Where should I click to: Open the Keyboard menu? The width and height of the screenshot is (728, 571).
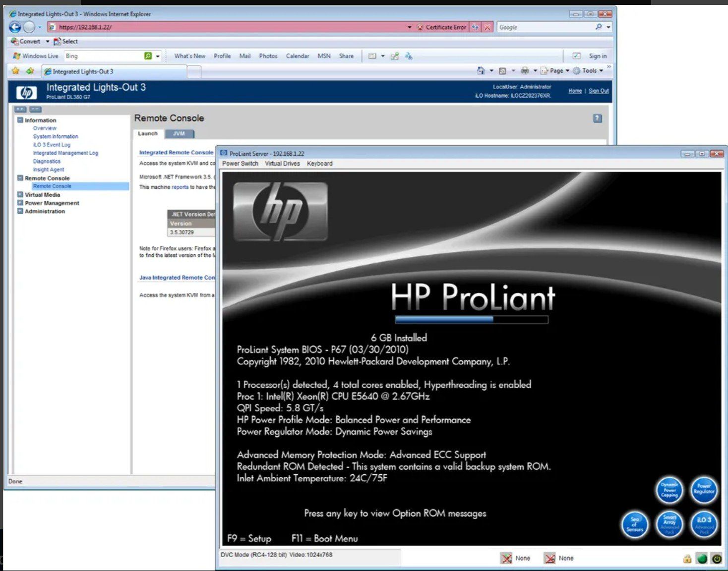coord(319,164)
